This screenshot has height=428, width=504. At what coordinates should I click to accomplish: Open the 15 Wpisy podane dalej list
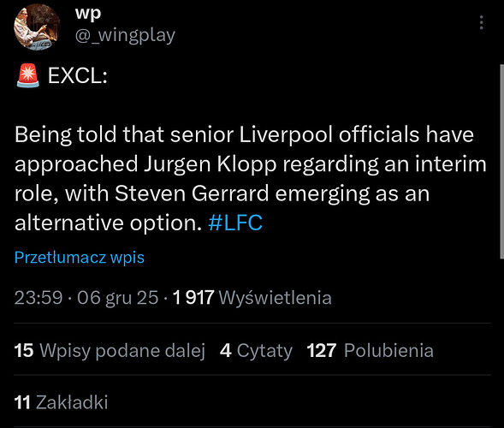click(110, 350)
